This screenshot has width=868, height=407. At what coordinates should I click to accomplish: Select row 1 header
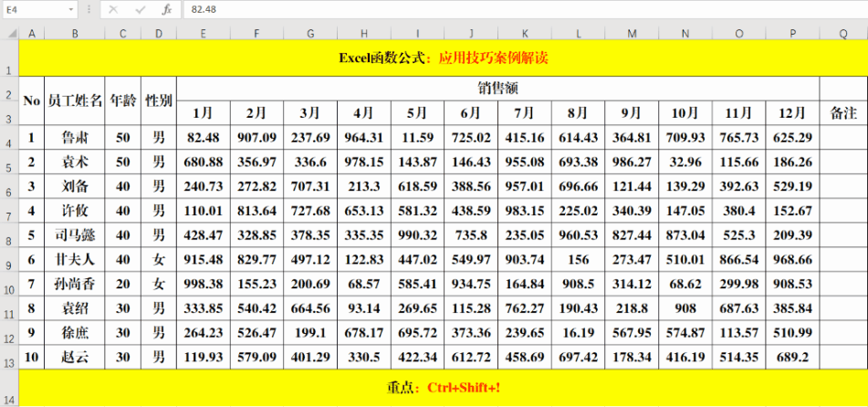[9, 58]
